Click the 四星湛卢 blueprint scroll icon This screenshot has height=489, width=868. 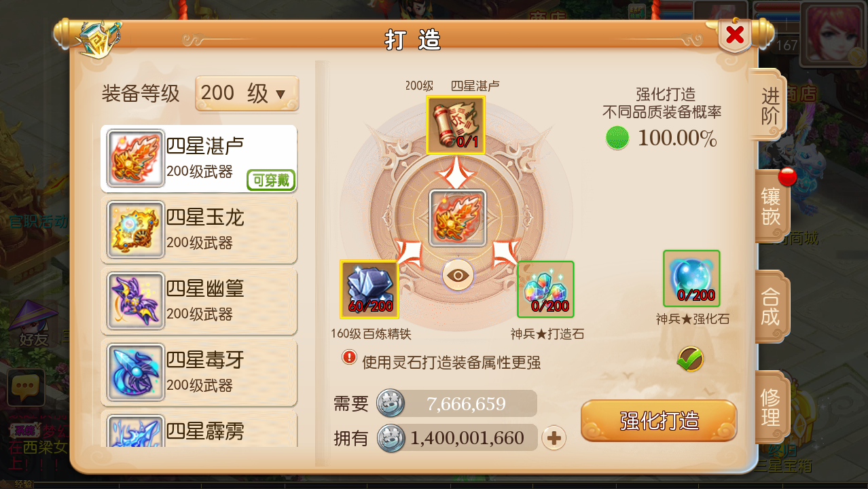[x=456, y=125]
